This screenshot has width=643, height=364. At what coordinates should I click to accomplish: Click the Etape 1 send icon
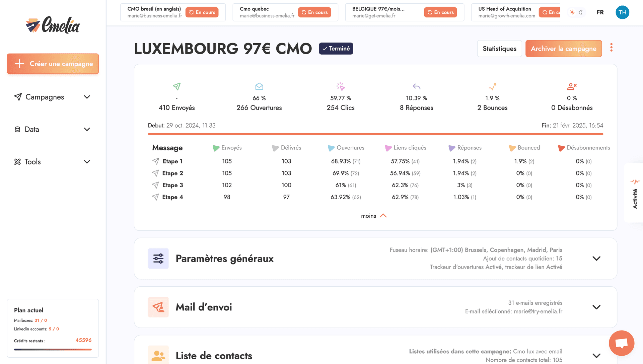155,161
